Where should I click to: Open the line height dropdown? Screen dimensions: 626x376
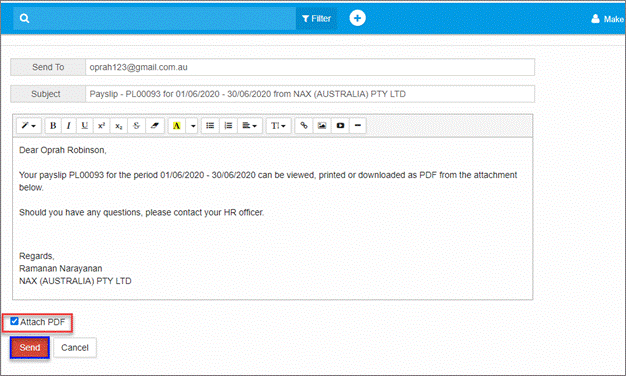[278, 126]
